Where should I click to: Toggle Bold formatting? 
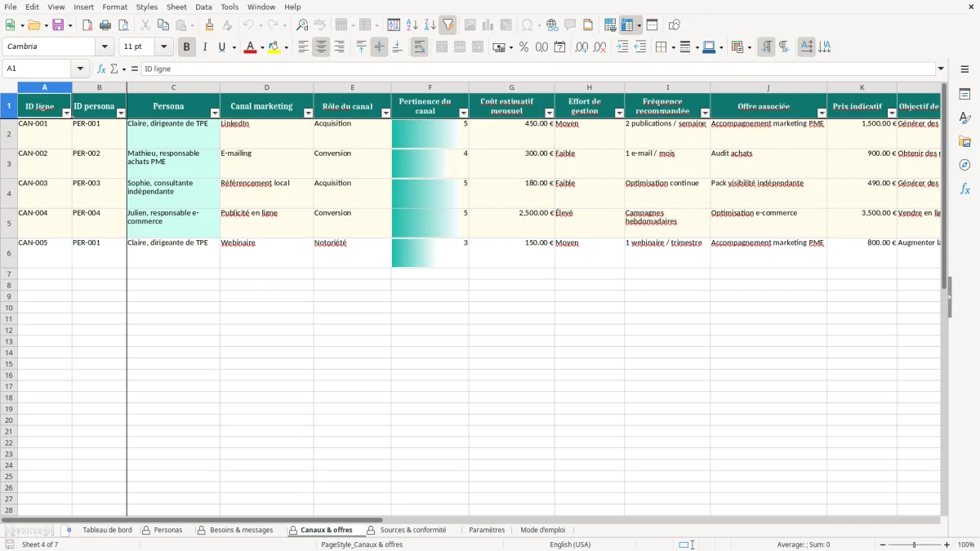[186, 47]
